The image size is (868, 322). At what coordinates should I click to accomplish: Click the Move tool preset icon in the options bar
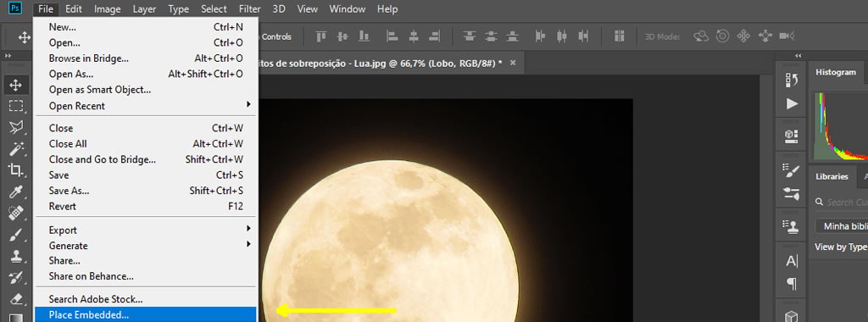coord(25,37)
